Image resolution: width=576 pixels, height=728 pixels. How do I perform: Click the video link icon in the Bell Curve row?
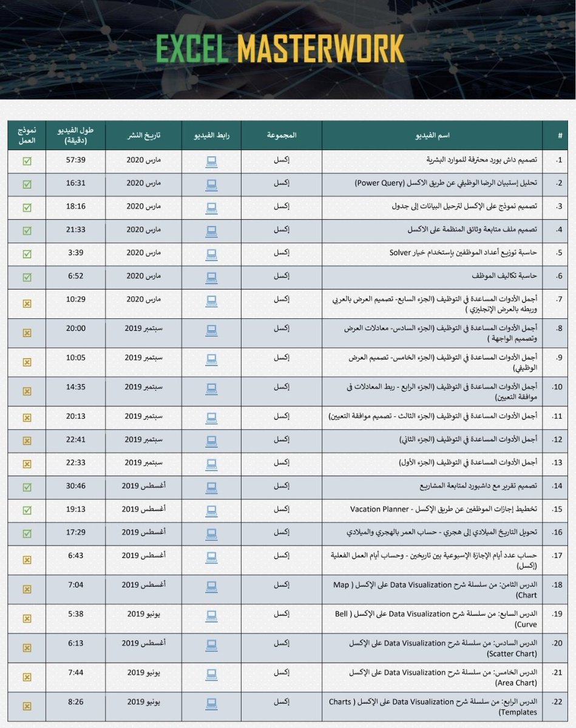[211, 615]
